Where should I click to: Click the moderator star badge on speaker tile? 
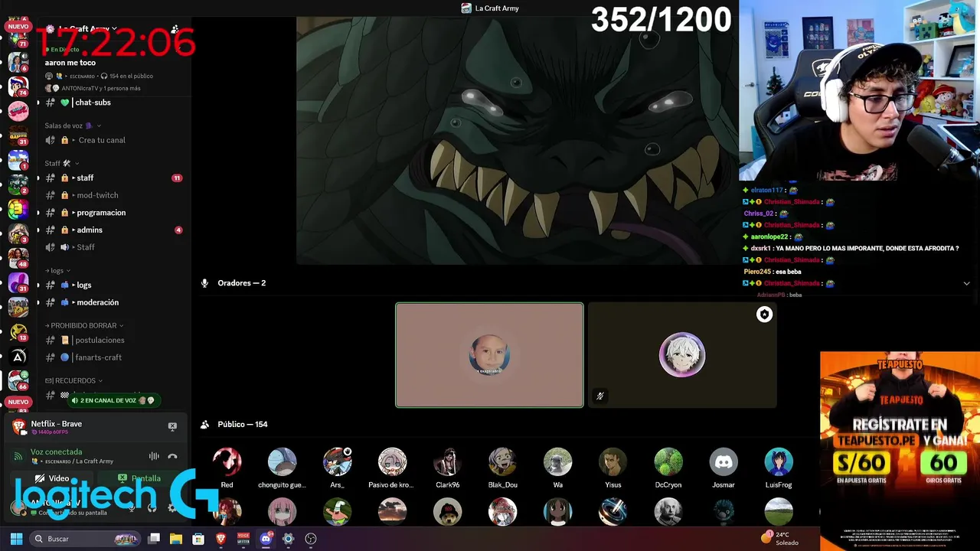(764, 315)
